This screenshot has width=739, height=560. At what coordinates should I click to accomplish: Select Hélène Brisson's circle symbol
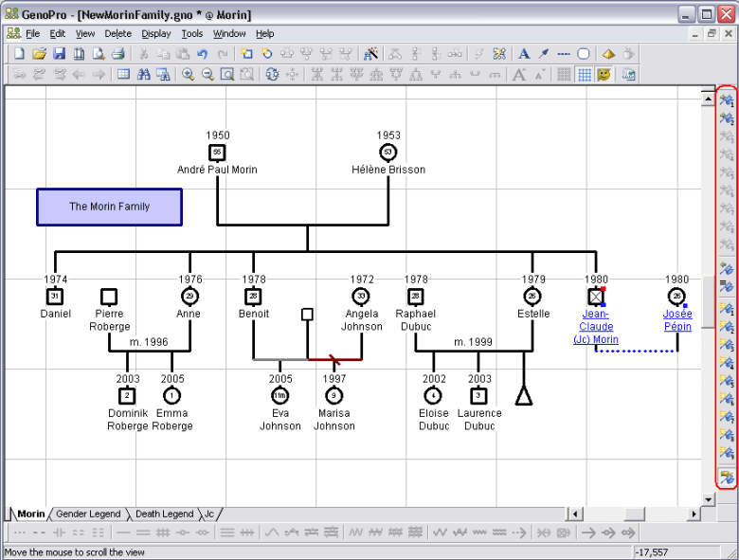(388, 153)
